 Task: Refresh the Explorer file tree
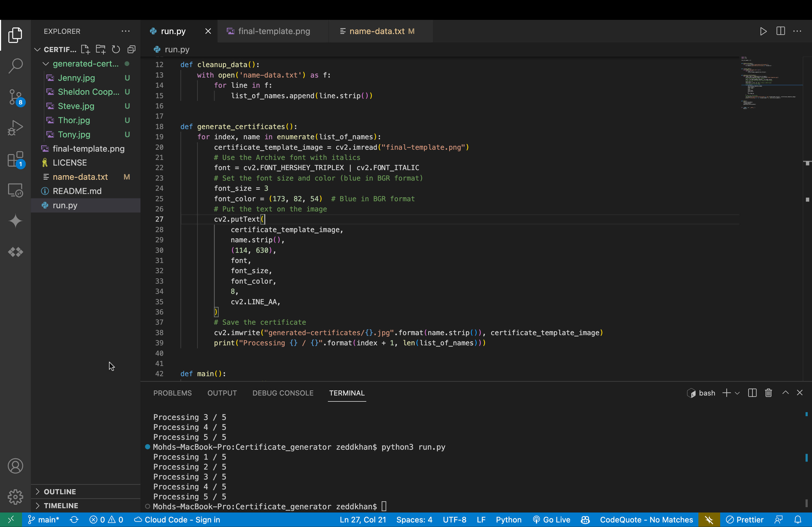coord(116,49)
